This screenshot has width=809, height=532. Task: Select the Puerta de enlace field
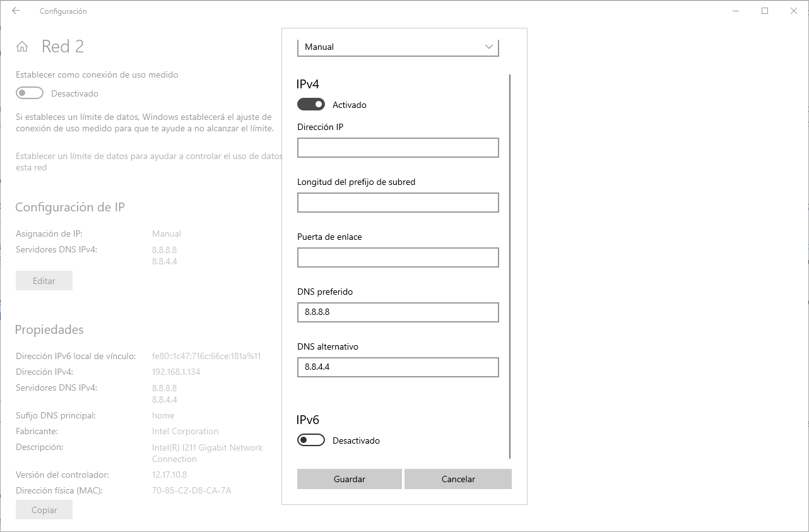(398, 257)
